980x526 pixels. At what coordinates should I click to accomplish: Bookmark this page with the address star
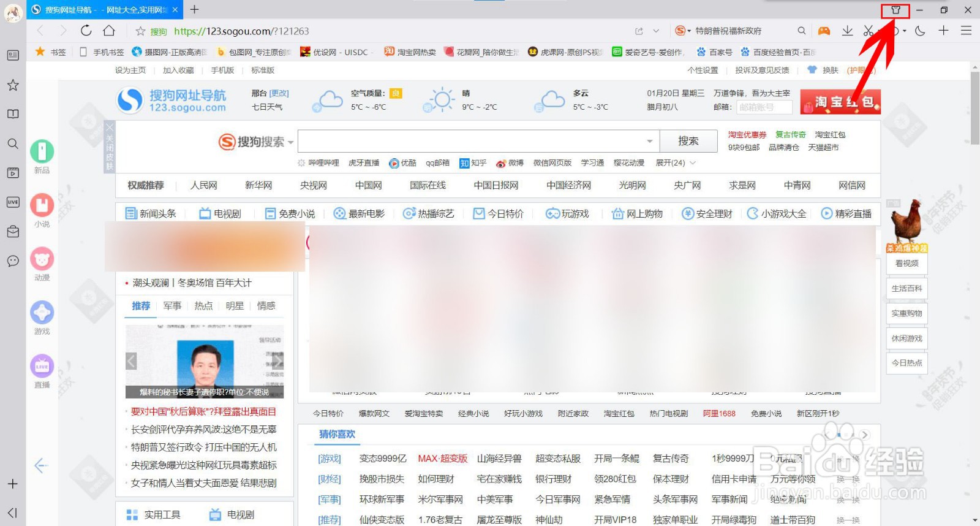coord(140,31)
